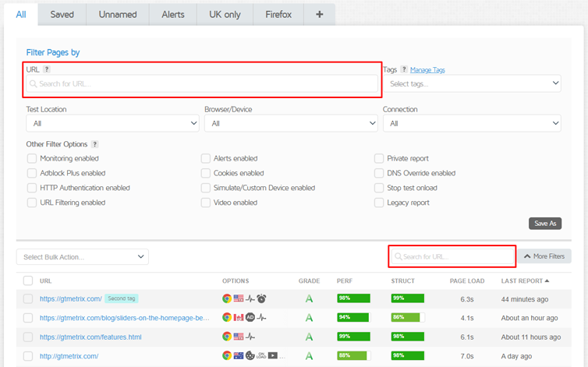Expand the Select Bulk Action dropdown
The image size is (588, 367).
pyautogui.click(x=83, y=256)
